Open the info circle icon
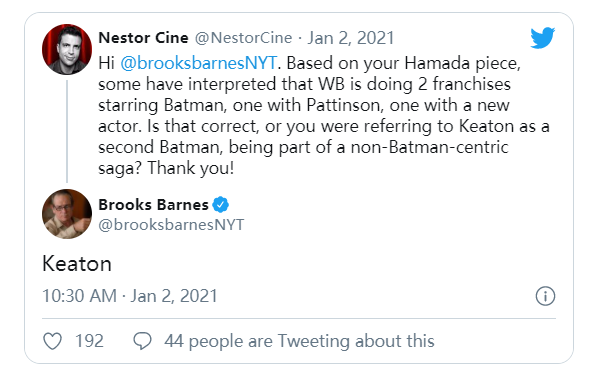Screen dimensions: 597x375 [545, 296]
